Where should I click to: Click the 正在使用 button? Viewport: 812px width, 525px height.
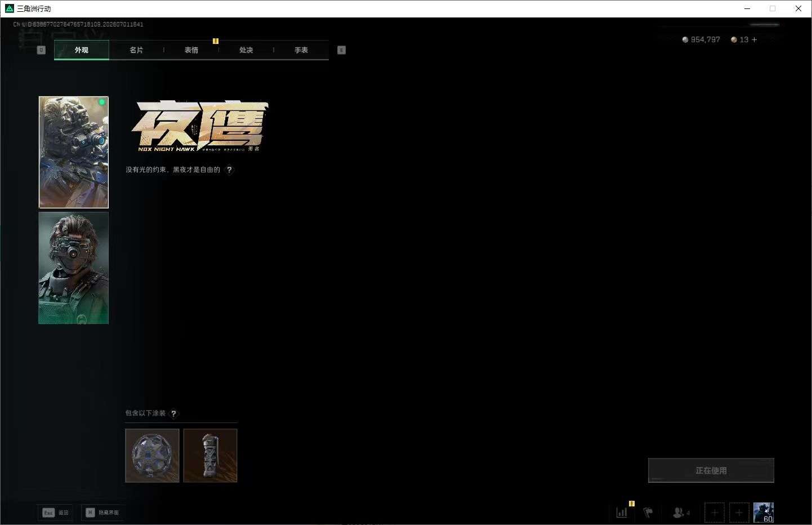click(x=711, y=470)
